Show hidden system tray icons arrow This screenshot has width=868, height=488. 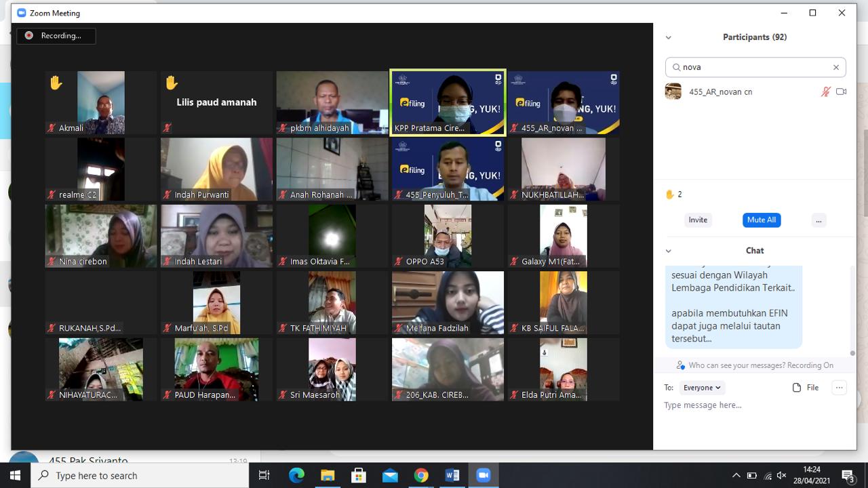pyautogui.click(x=736, y=475)
